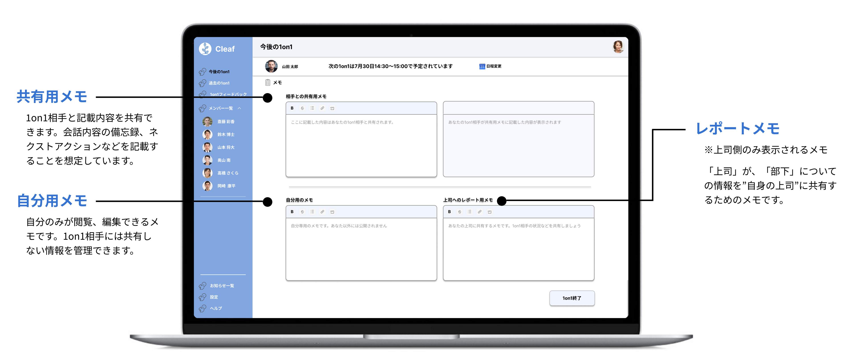The width and height of the screenshot is (868, 361).
Task: Go to 1on1フィードバック in the sidebar
Action: pos(228,94)
